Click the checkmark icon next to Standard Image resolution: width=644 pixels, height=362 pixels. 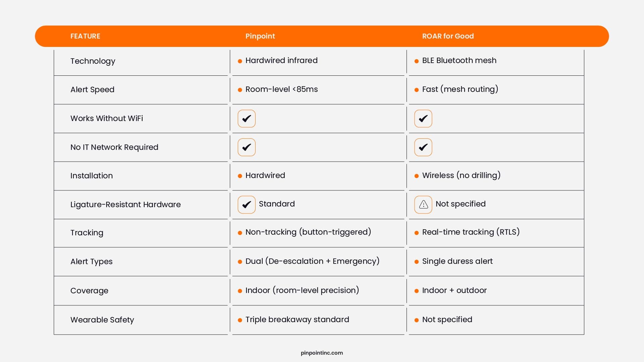(x=247, y=204)
